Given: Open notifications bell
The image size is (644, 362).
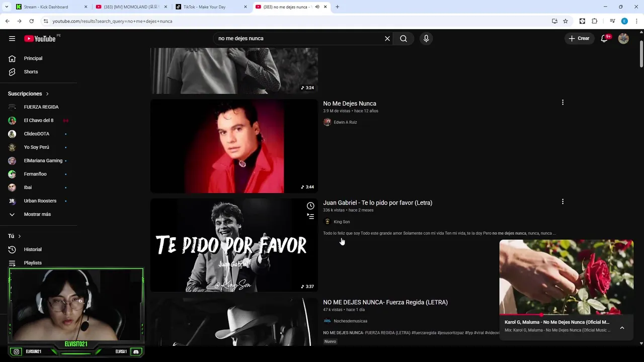Looking at the screenshot, I should tap(605, 39).
